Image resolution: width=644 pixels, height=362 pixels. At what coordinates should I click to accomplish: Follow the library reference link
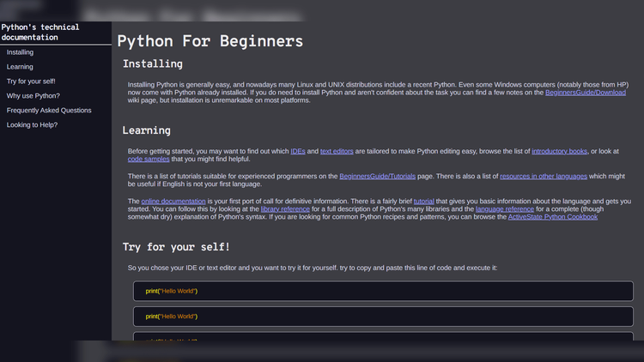[x=285, y=209]
